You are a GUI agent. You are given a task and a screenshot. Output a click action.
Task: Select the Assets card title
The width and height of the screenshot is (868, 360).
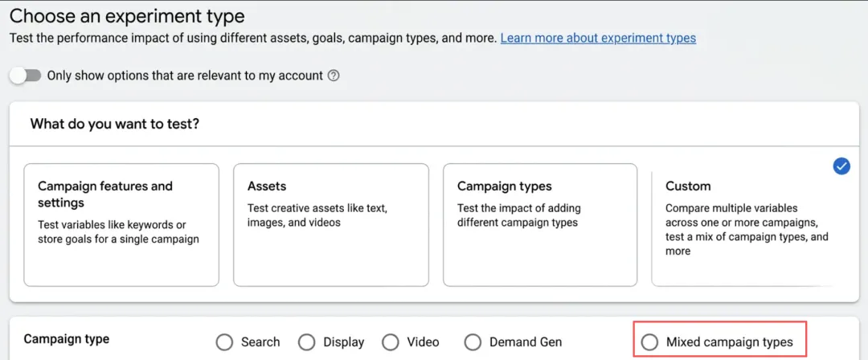pos(267,186)
